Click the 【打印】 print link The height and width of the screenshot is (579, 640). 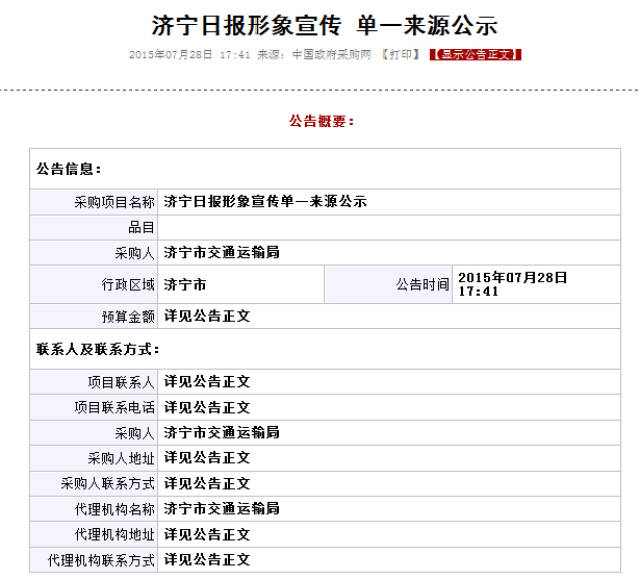point(400,55)
